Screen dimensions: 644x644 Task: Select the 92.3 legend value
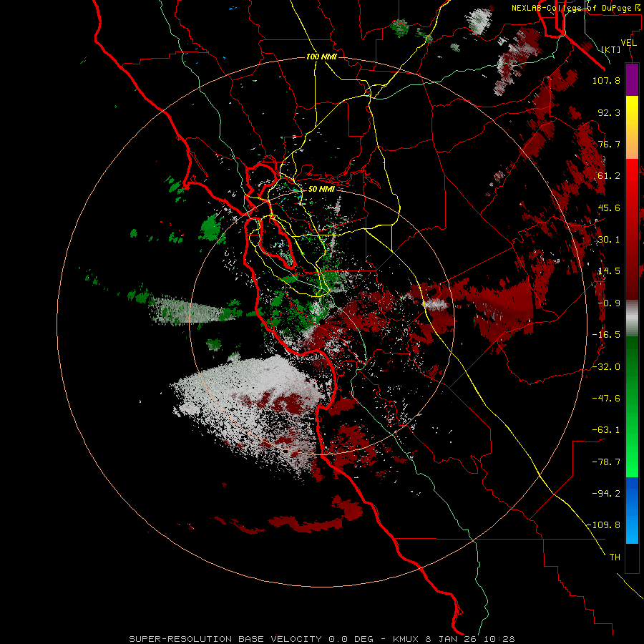609,112
